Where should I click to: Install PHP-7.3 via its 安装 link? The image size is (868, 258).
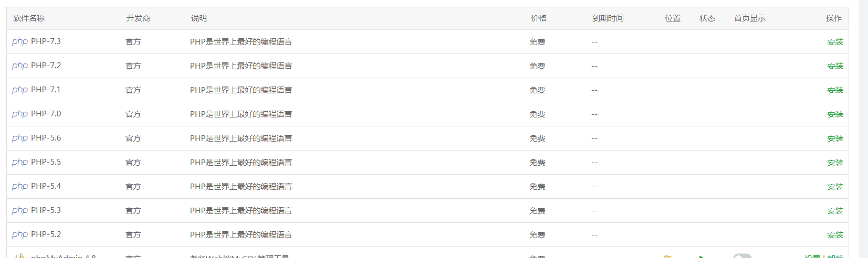(835, 42)
